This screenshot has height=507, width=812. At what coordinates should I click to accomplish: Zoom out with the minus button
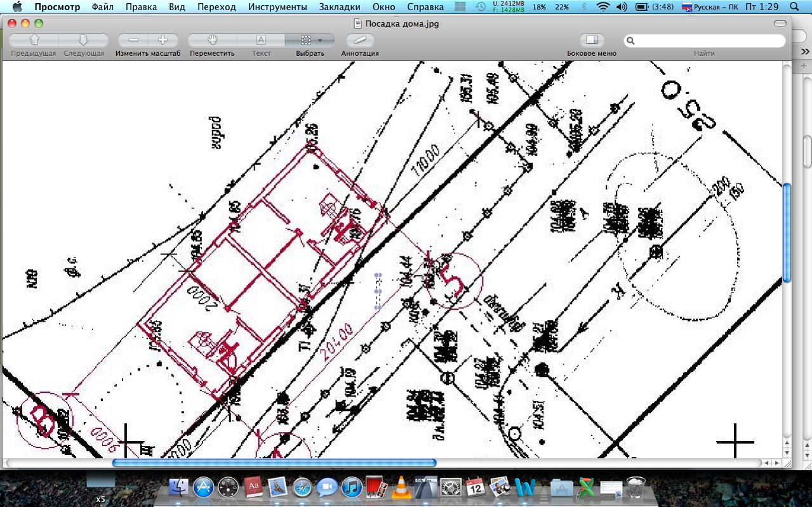tap(133, 40)
